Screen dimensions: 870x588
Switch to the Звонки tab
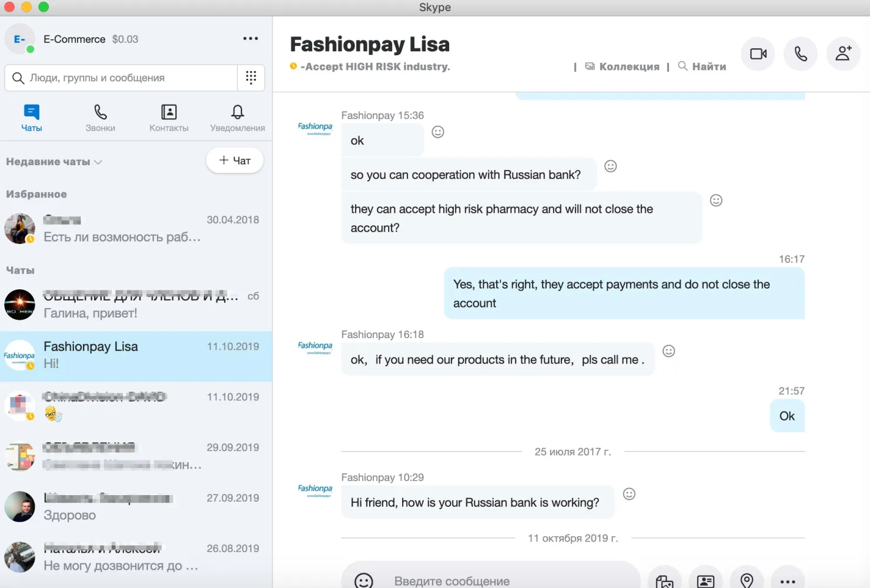click(101, 118)
